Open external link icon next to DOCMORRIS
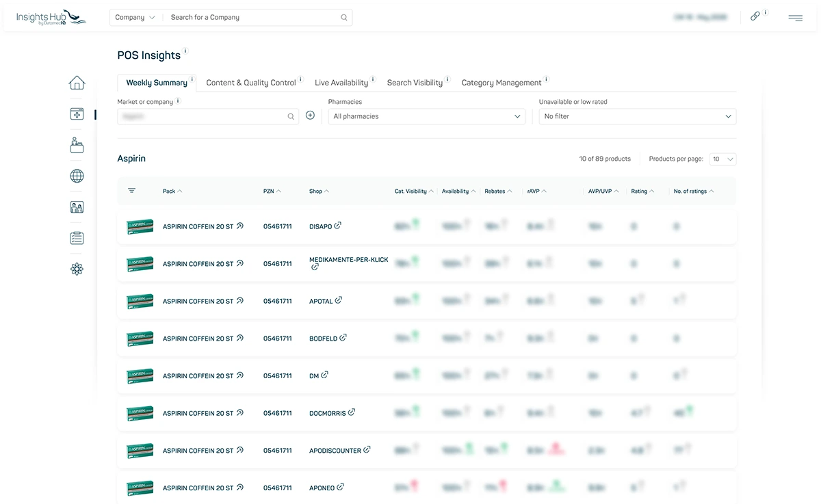The image size is (821, 504). click(x=352, y=412)
